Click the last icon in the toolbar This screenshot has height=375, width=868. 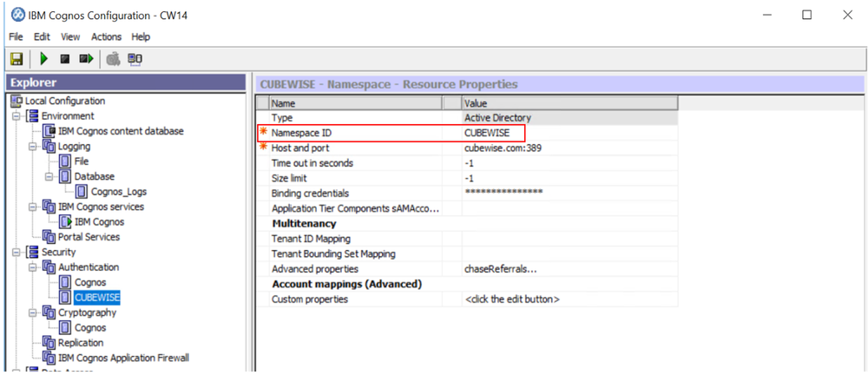[x=135, y=59]
